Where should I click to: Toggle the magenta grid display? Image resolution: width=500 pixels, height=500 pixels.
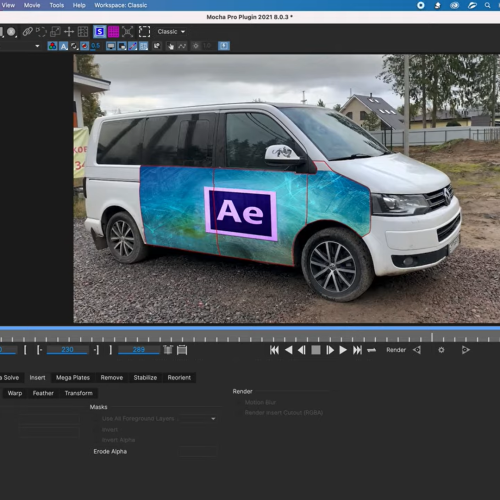click(113, 32)
